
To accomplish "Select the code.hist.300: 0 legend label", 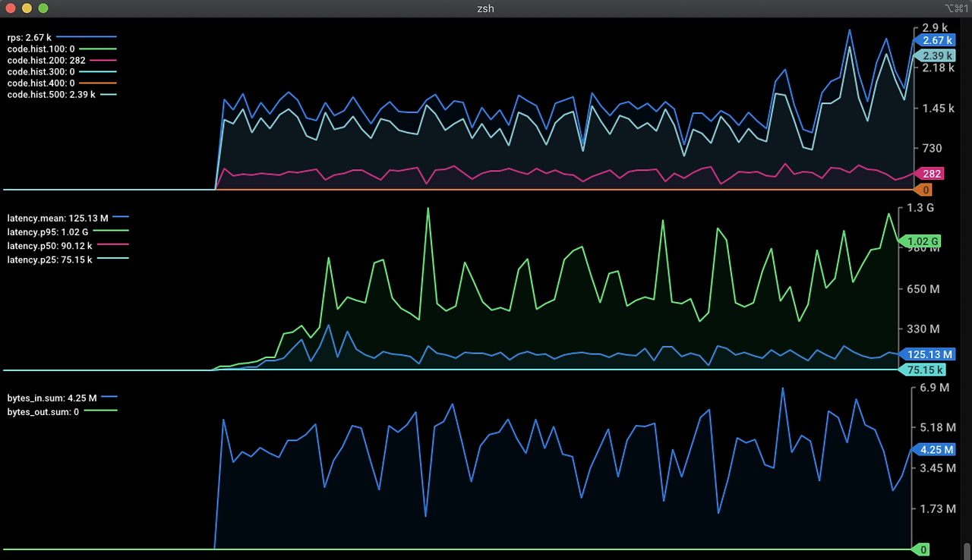I will coord(41,71).
